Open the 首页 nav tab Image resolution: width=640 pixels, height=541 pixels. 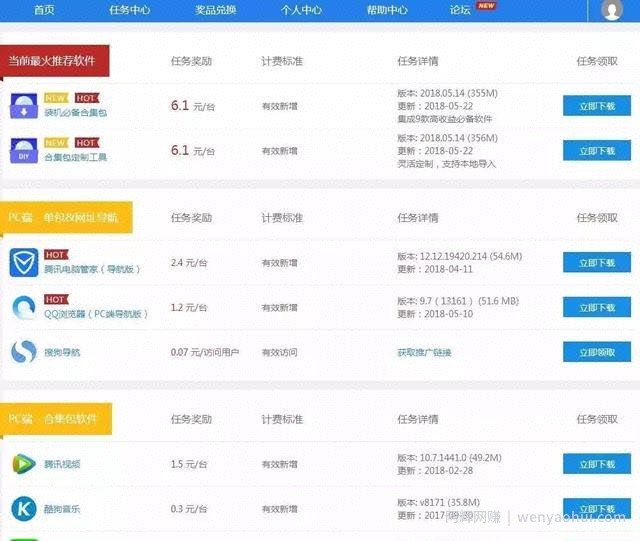tap(44, 10)
